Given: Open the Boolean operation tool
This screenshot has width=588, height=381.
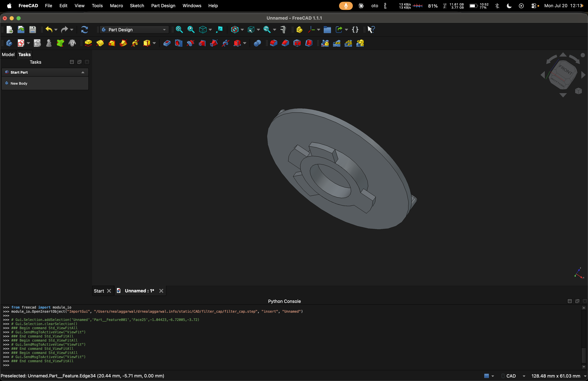Looking at the screenshot, I should click(257, 43).
